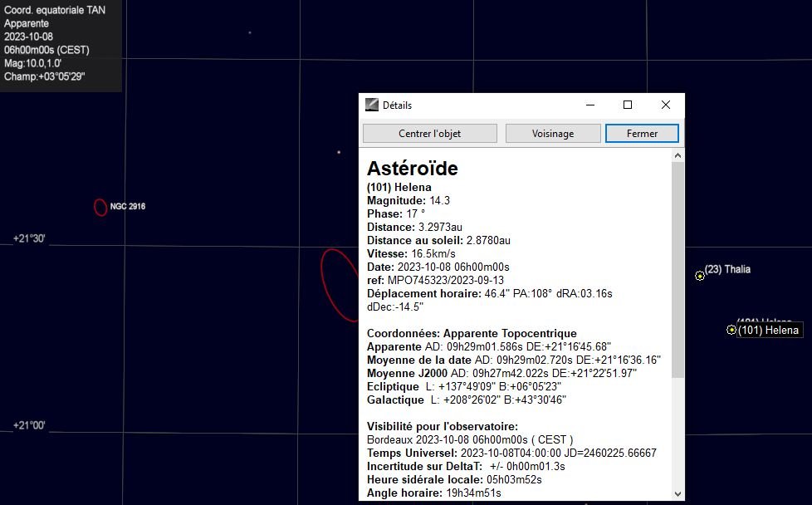Click the Détails window title bar icon

click(372, 105)
